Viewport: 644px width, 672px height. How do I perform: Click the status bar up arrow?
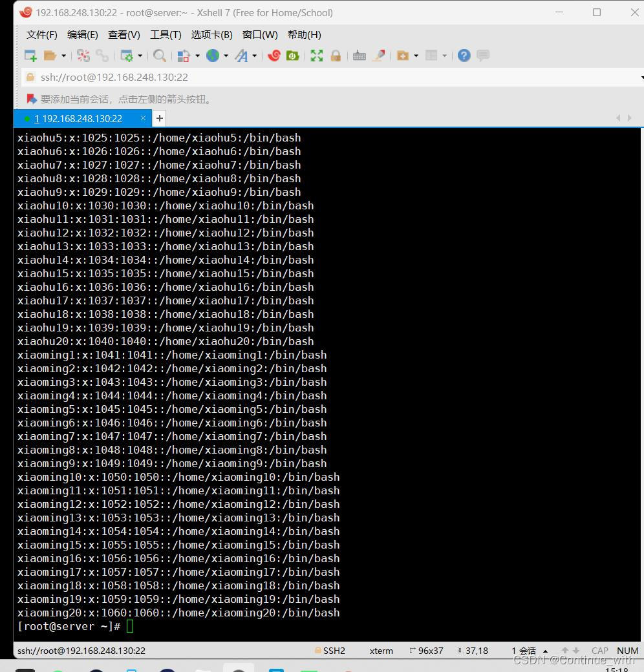tap(565, 651)
